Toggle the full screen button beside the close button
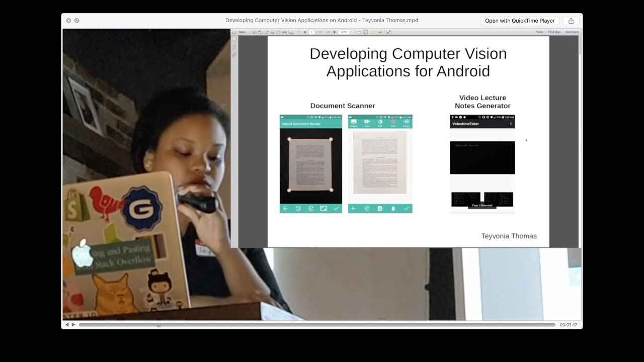The height and width of the screenshot is (362, 644). (77, 21)
